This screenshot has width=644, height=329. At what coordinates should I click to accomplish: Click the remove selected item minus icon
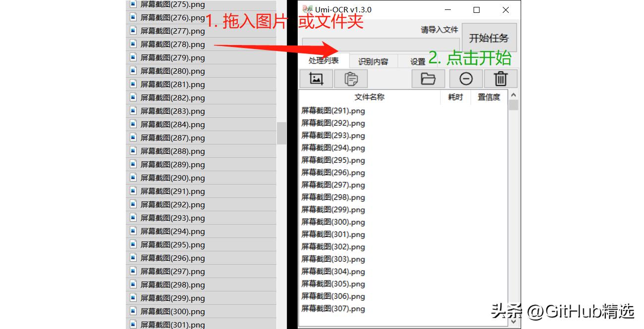point(465,78)
